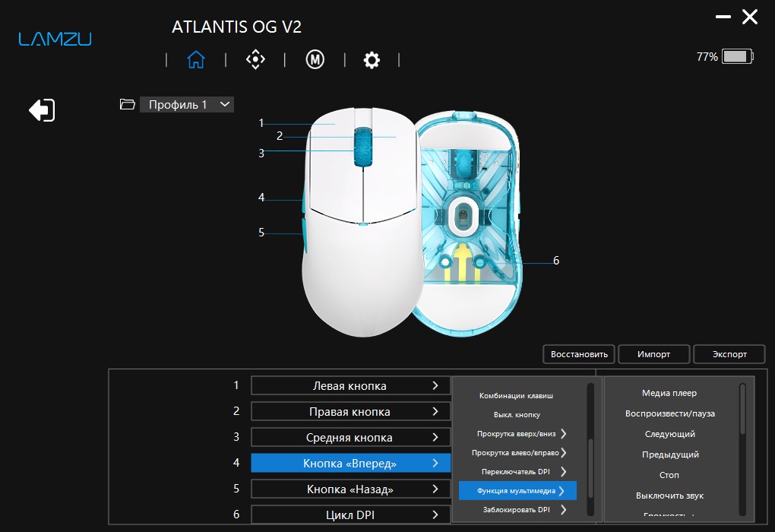Image resolution: width=775 pixels, height=532 pixels.
Task: Click the LAMZU logo
Action: coord(55,39)
